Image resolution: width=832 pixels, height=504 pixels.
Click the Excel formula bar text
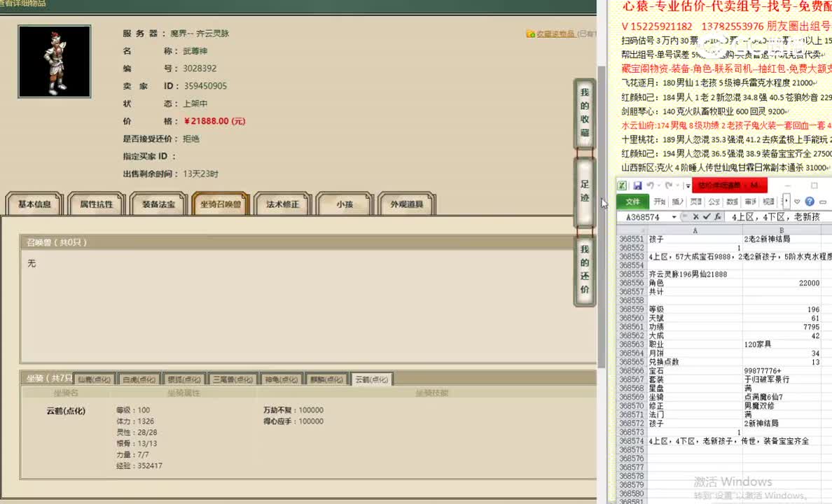click(776, 217)
